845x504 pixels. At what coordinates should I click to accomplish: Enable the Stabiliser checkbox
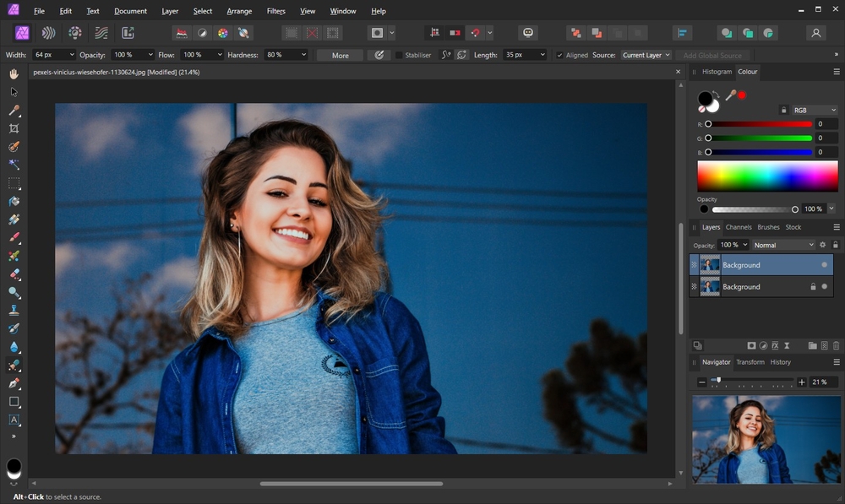pos(398,54)
